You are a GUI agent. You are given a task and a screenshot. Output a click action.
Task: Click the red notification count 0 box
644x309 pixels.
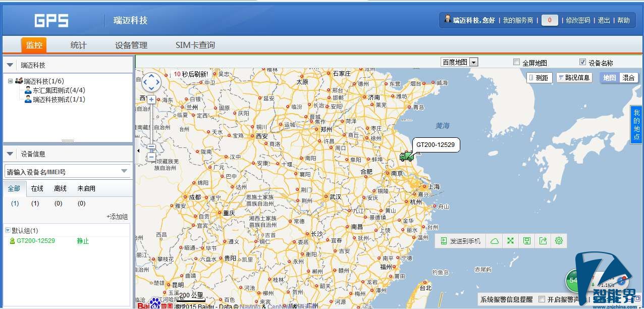550,20
